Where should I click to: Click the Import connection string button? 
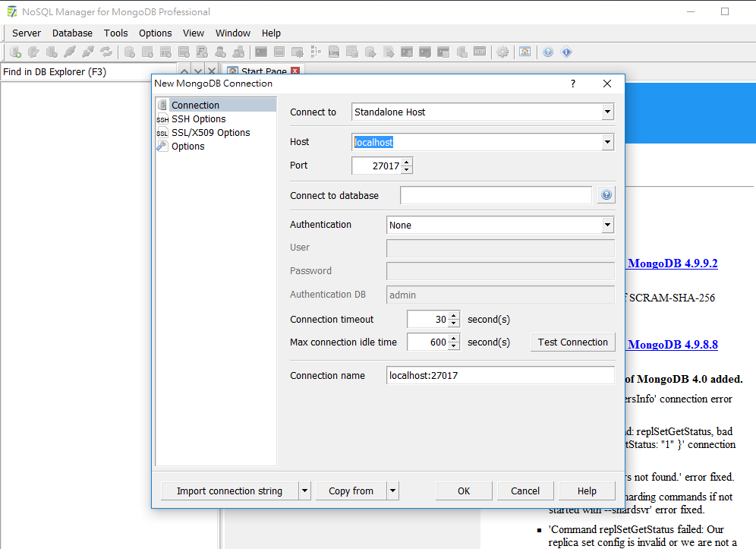pos(229,491)
